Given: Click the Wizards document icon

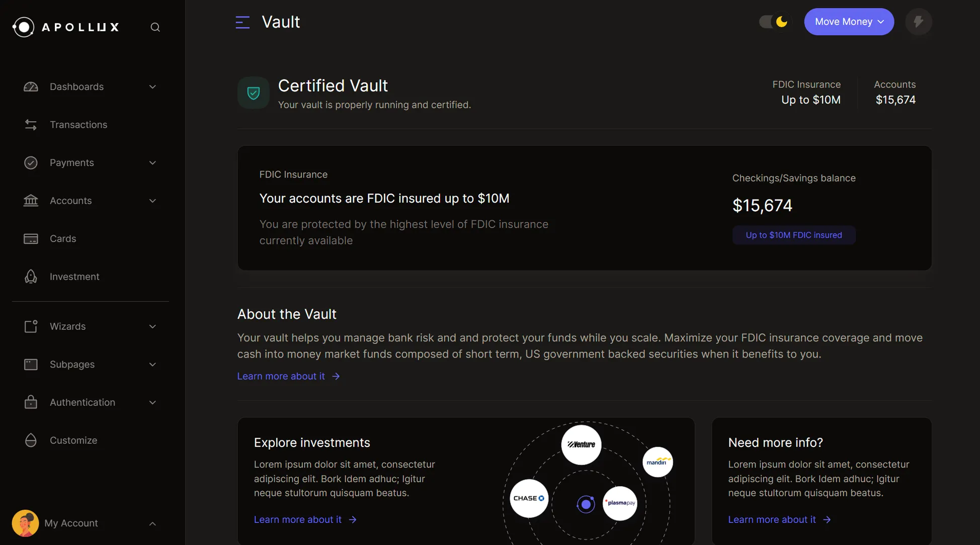Looking at the screenshot, I should coord(31,326).
